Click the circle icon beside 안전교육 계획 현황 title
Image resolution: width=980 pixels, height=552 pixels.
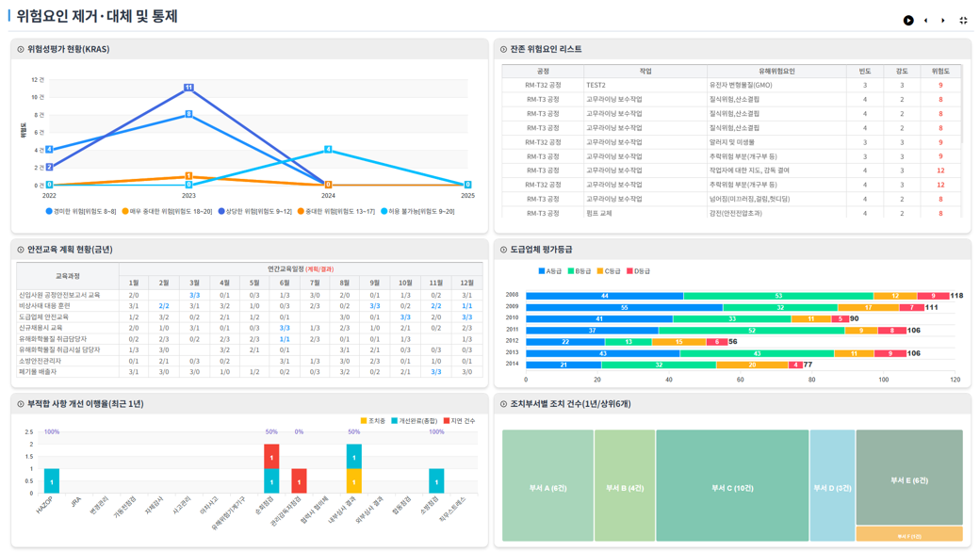pos(21,250)
